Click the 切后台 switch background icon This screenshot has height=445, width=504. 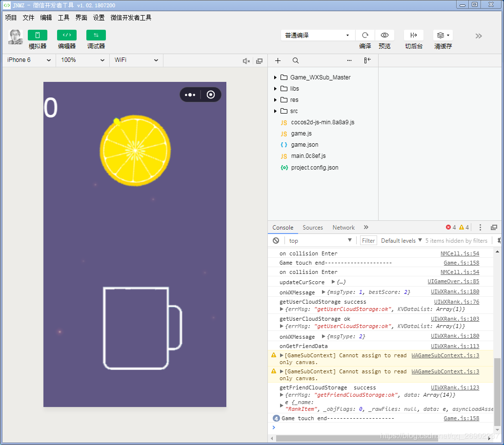414,35
